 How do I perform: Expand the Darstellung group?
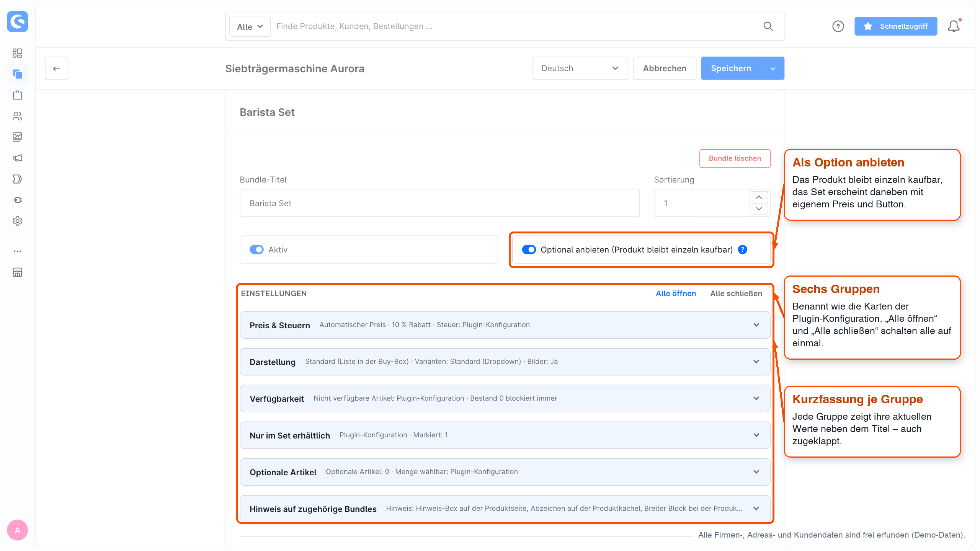point(505,362)
